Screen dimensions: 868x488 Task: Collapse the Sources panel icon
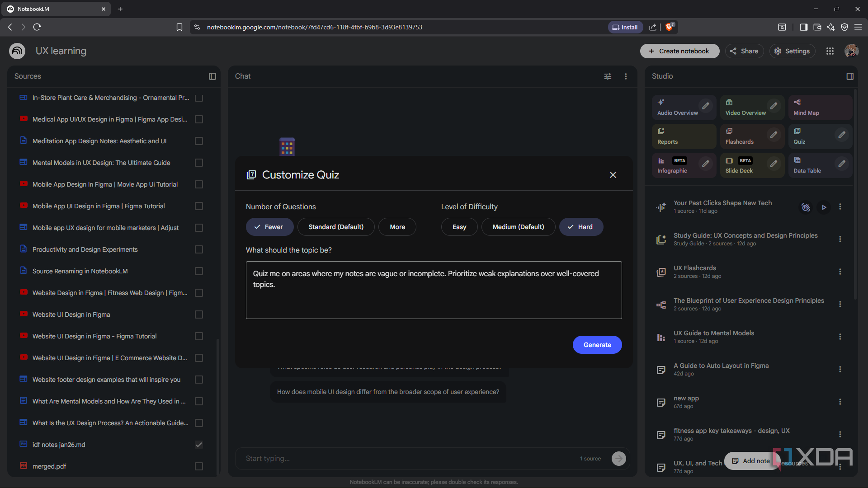[x=212, y=76]
